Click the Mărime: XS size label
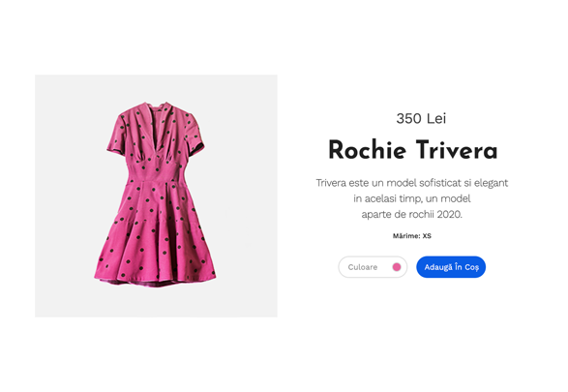Viewport: 568px width, 392px height. pyautogui.click(x=412, y=236)
